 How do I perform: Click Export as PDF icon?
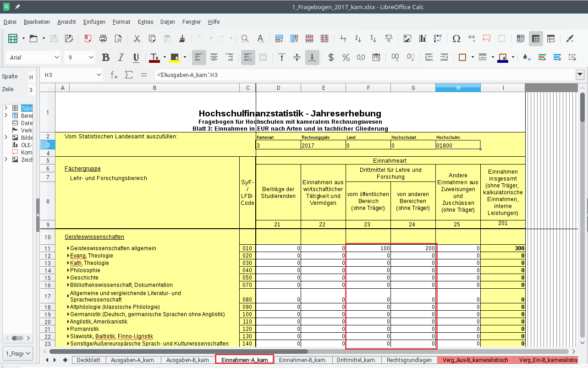[x=88, y=38]
